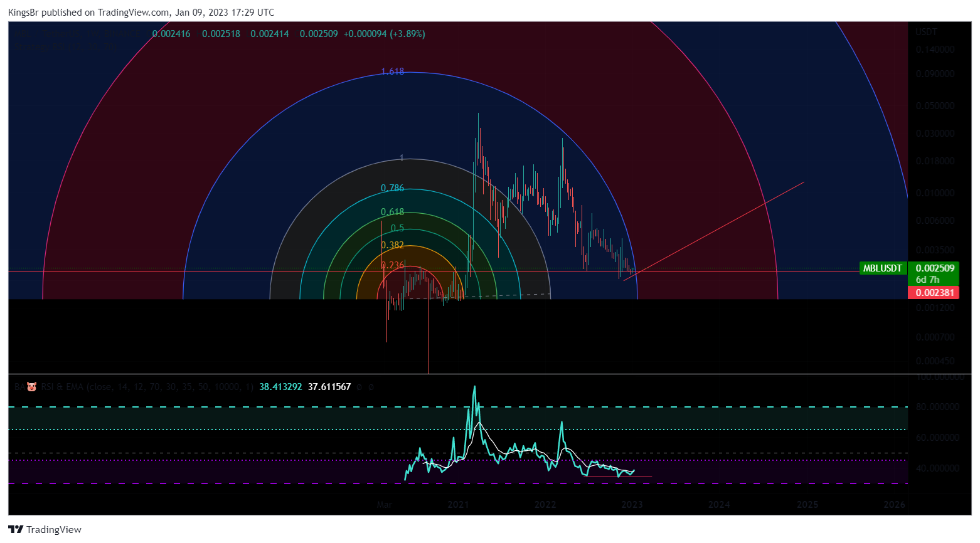Click 0.006000 on the price axis
Viewport: 980px width, 543px height.
(x=935, y=221)
